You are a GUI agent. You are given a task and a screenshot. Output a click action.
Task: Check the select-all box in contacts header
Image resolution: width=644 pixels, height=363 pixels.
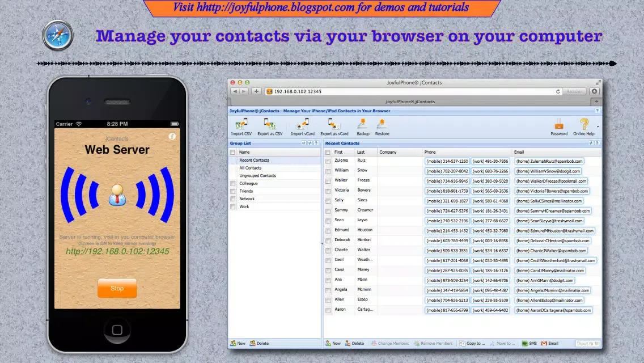click(x=328, y=152)
